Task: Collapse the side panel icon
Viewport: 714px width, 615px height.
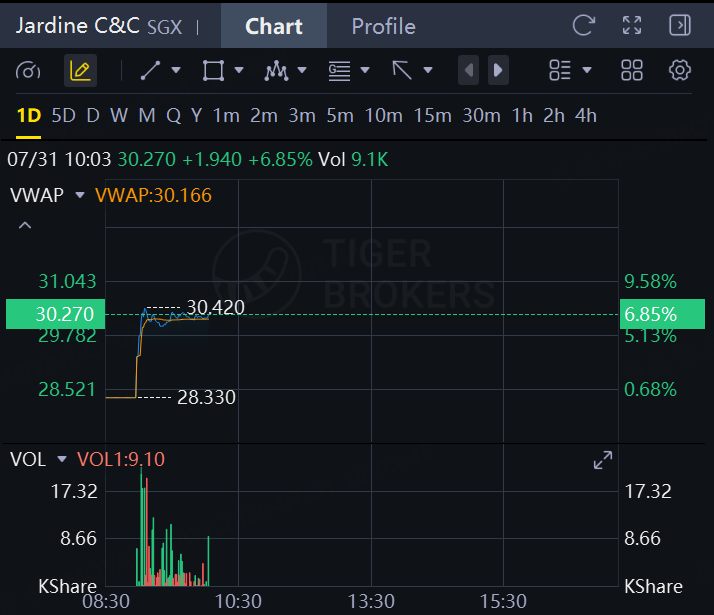Action: point(680,25)
